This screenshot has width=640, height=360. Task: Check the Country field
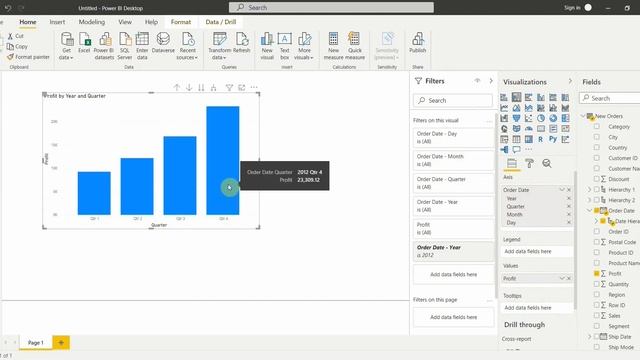tap(597, 147)
